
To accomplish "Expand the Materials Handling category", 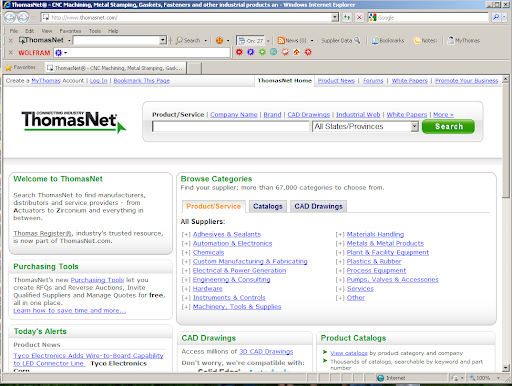I will (340, 234).
